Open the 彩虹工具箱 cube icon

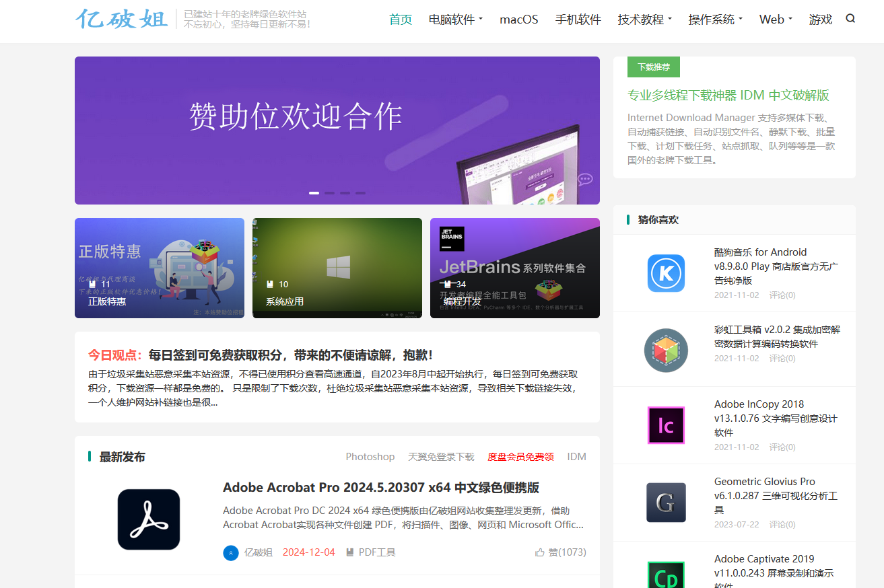click(666, 350)
